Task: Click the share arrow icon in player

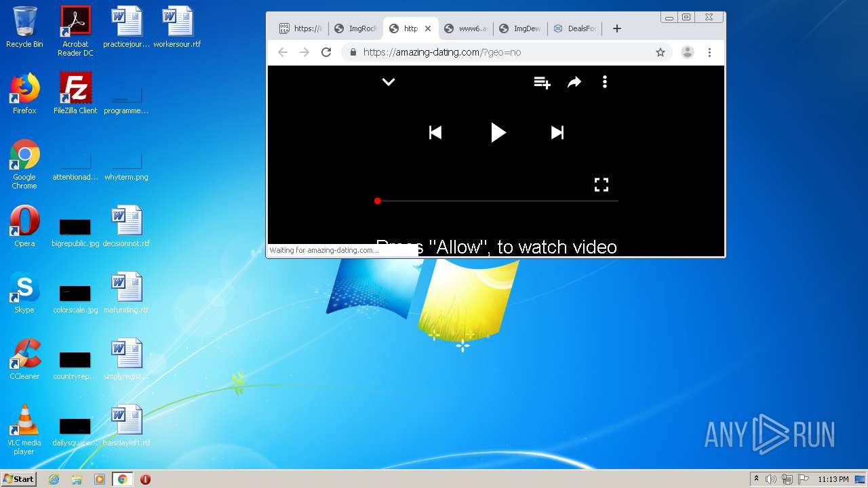Action: tap(574, 82)
